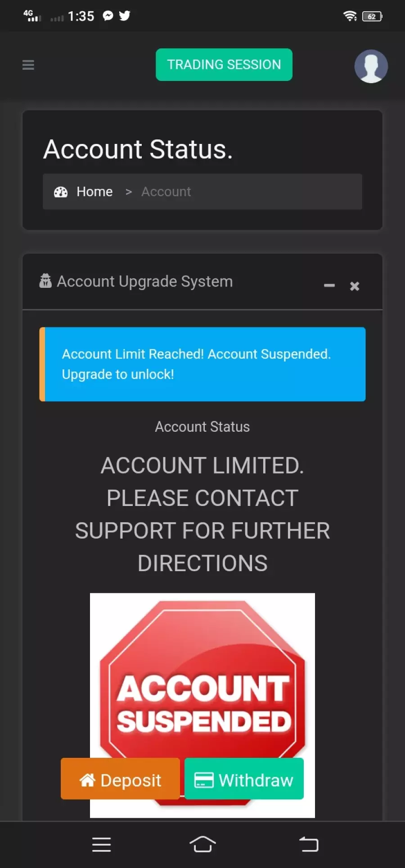
Task: Click the Account Status page heading
Action: pos(138,149)
